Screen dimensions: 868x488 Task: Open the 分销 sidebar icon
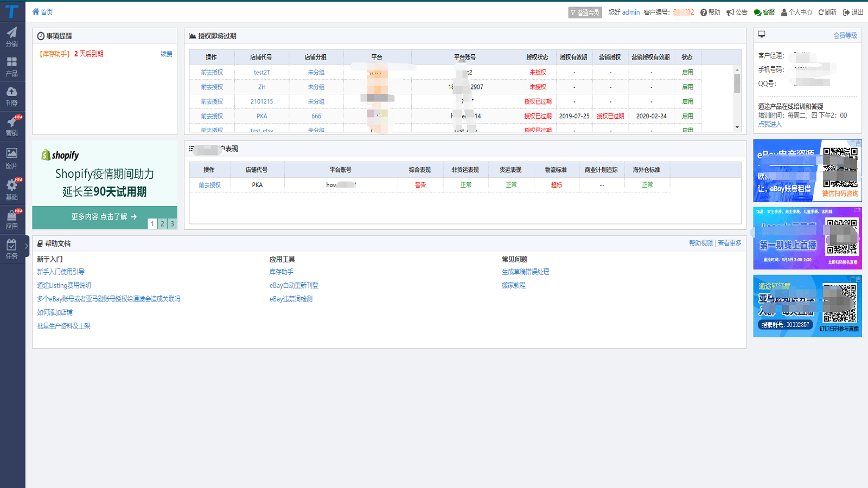point(12,36)
